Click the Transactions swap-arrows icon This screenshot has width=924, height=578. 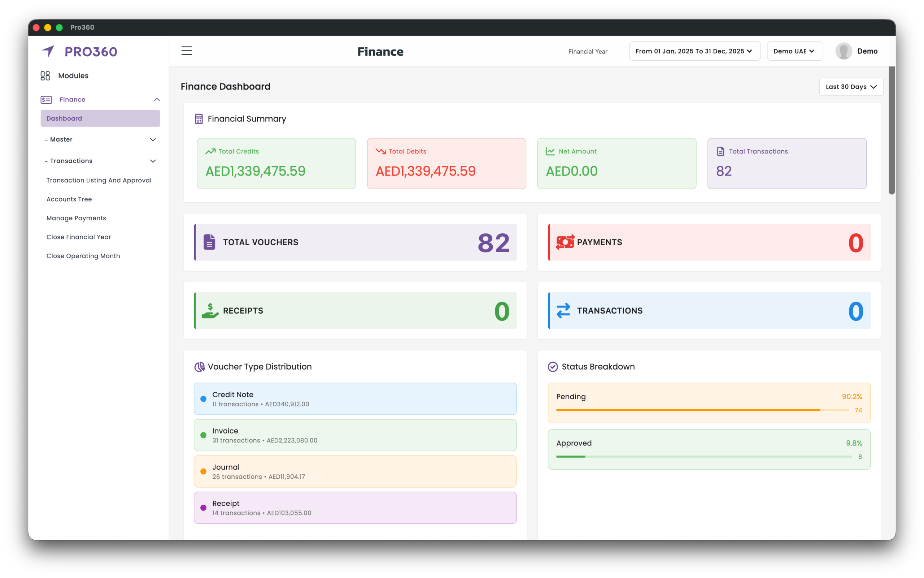[563, 310]
